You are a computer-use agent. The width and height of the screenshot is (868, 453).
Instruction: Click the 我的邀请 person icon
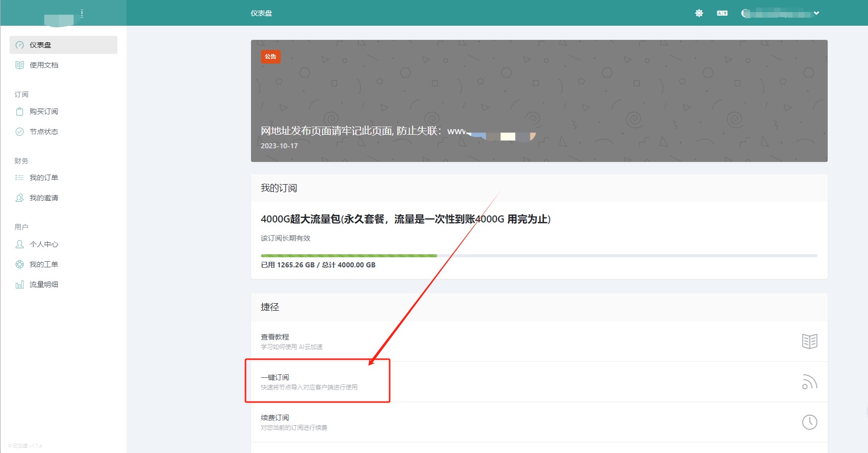[x=20, y=198]
